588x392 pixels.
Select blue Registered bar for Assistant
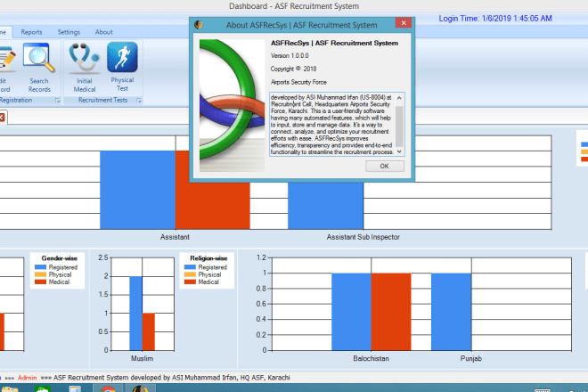click(137, 190)
